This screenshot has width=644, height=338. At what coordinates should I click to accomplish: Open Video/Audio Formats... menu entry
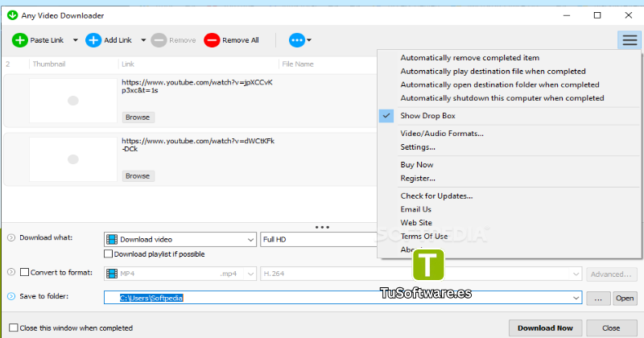pyautogui.click(x=442, y=134)
